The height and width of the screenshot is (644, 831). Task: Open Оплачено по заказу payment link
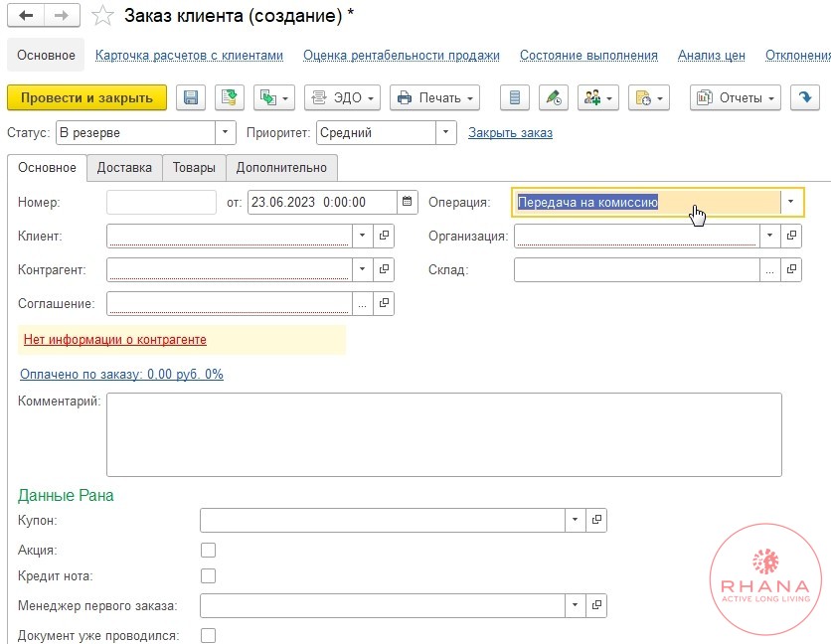[x=121, y=375]
